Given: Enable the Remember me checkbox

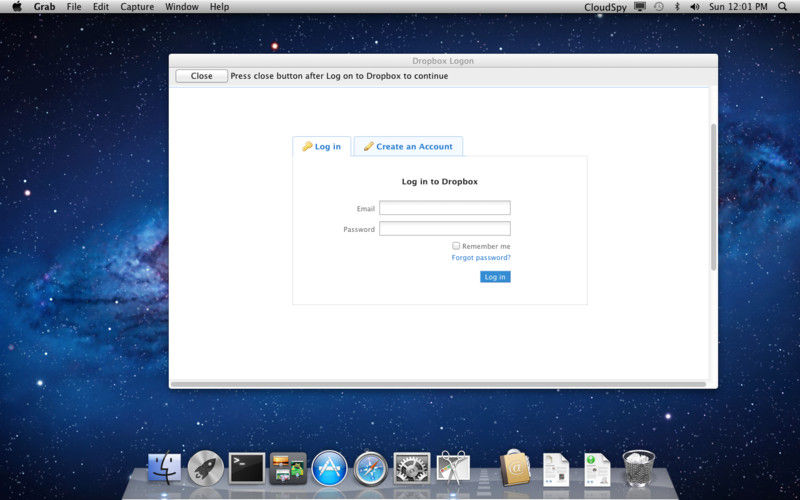Looking at the screenshot, I should coord(456,245).
